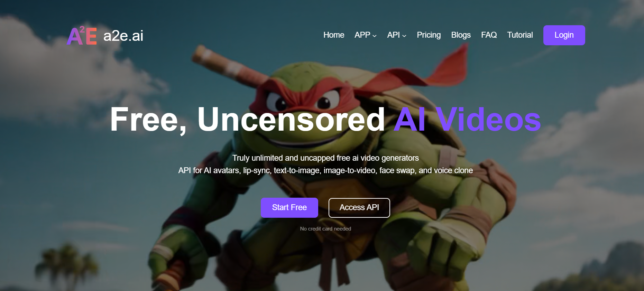The height and width of the screenshot is (291, 644).
Task: Click the purple Login button
Action: click(564, 35)
